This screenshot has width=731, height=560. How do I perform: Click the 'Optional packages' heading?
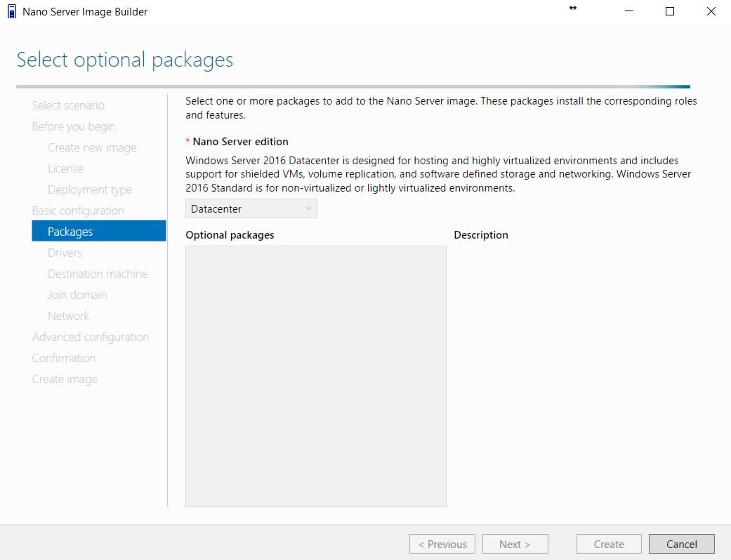[230, 235]
